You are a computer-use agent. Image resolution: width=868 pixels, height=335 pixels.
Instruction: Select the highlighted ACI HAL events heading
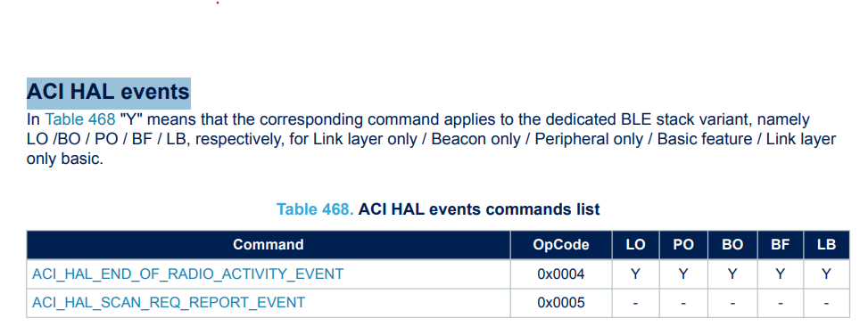pyautogui.click(x=109, y=92)
